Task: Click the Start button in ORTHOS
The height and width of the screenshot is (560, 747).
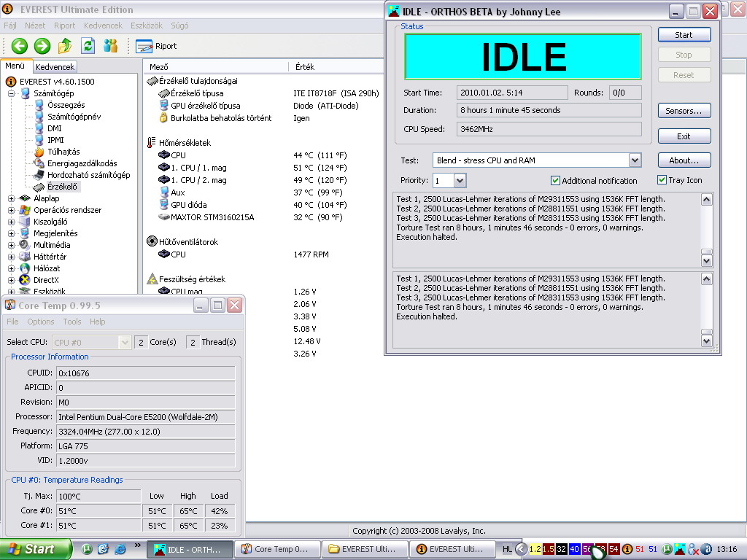Action: (684, 35)
